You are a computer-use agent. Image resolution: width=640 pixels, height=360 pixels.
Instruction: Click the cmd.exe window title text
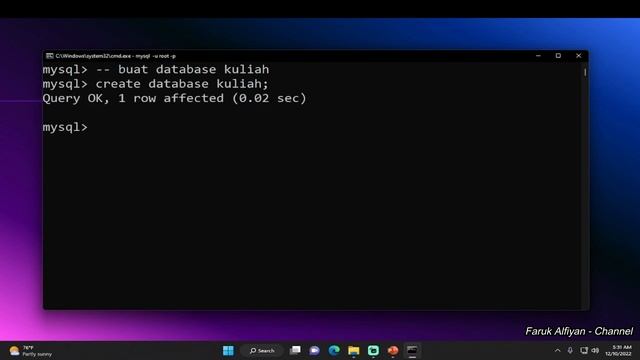[x=116, y=56]
